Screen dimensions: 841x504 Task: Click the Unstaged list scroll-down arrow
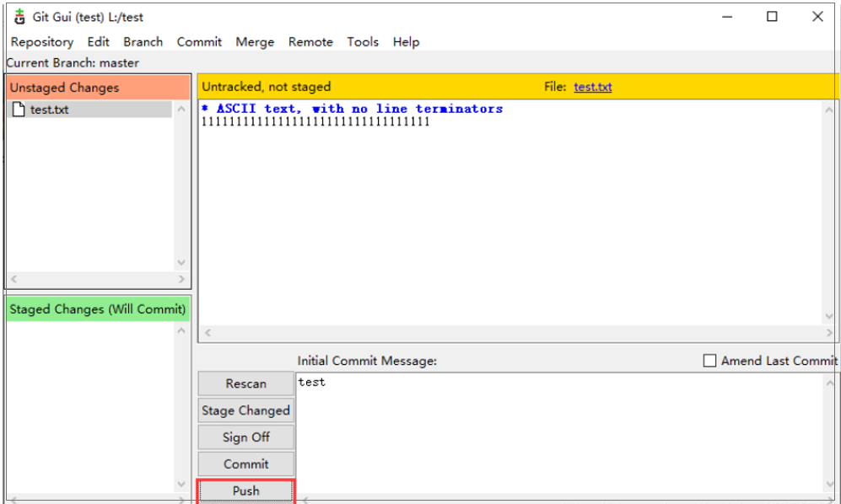[181, 263]
